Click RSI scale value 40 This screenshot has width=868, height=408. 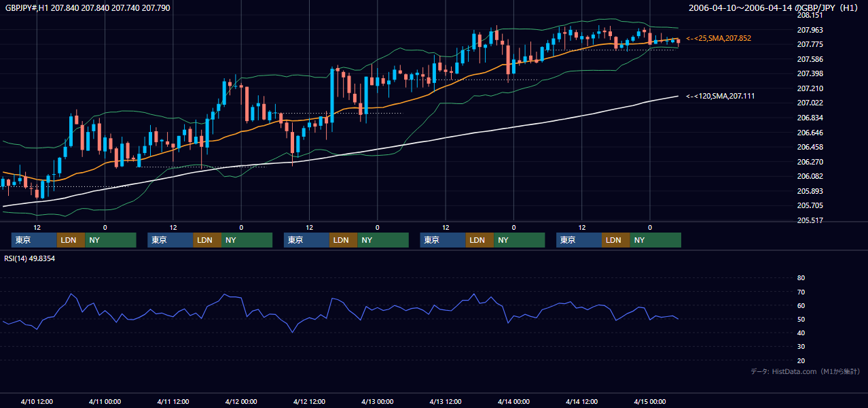coord(801,333)
